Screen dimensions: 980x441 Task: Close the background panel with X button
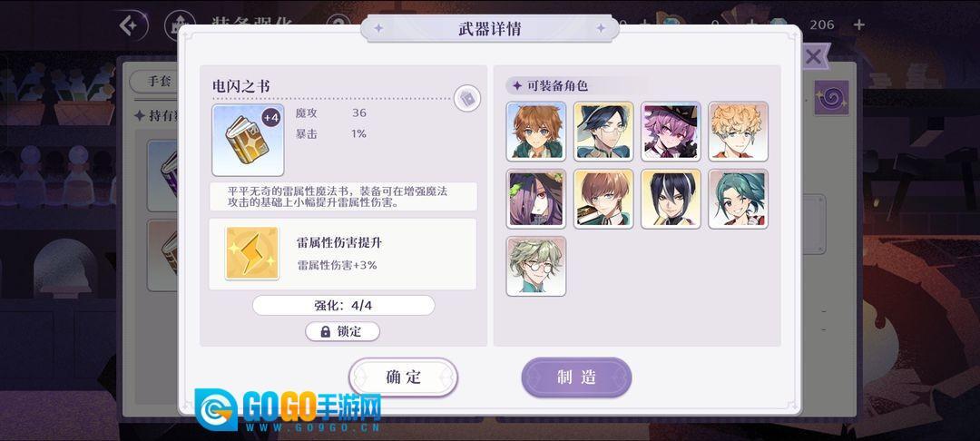tap(813, 57)
